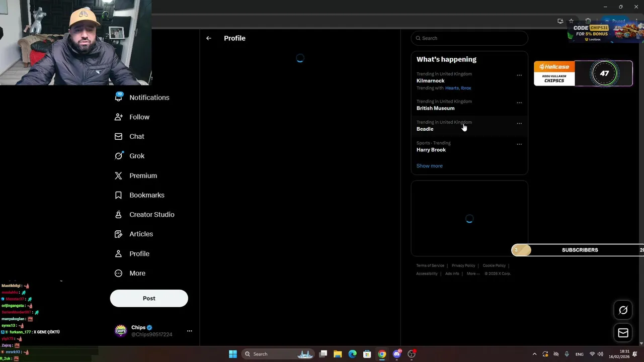
Task: Click the microphone tray icon
Action: [567, 354]
